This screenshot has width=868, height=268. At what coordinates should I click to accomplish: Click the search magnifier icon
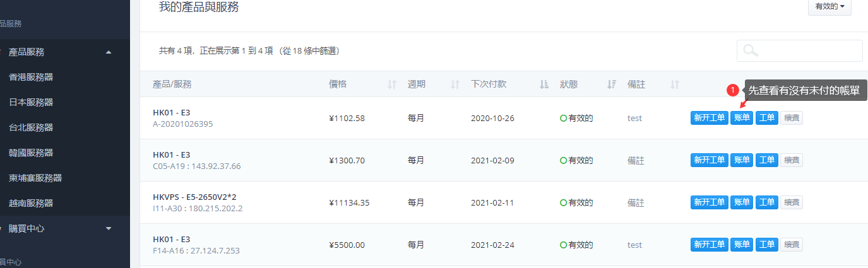click(751, 51)
